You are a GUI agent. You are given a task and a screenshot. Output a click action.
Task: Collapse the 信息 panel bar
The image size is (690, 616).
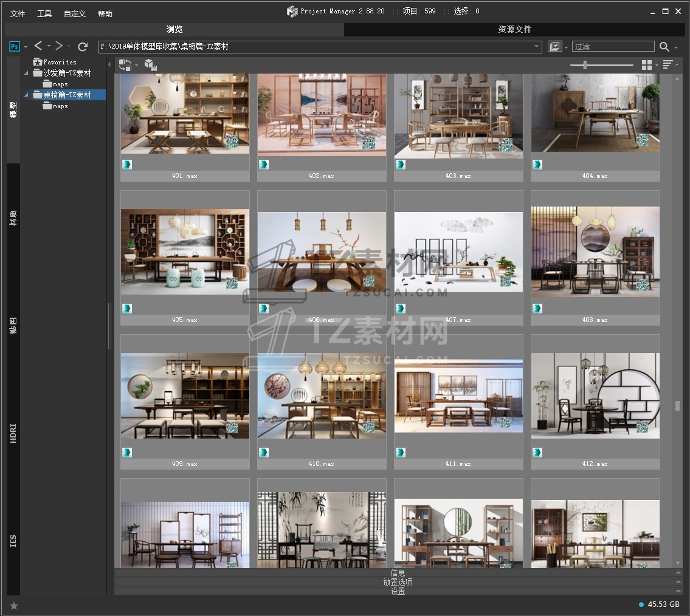[x=398, y=572]
